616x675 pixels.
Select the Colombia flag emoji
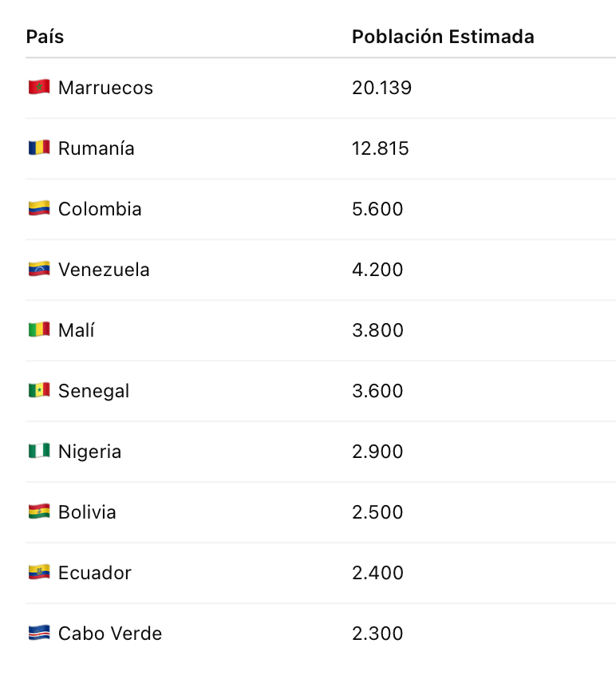click(x=39, y=208)
